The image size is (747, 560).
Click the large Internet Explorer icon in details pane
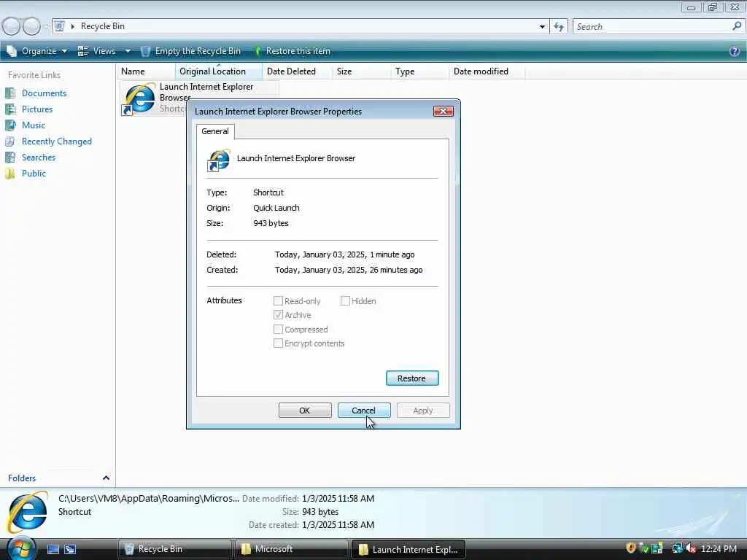click(28, 512)
